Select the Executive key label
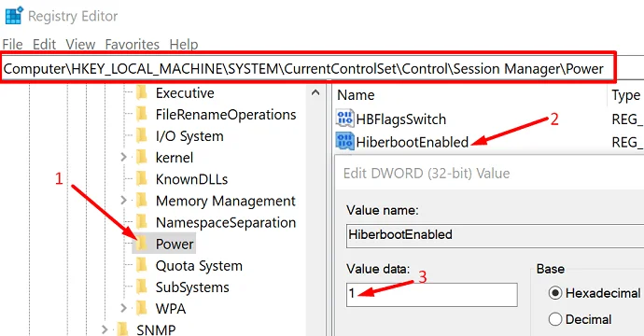 185,93
